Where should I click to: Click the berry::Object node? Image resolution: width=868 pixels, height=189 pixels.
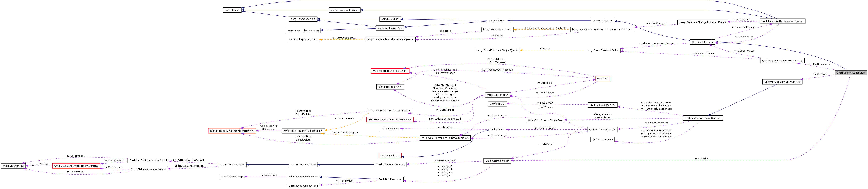click(x=232, y=10)
